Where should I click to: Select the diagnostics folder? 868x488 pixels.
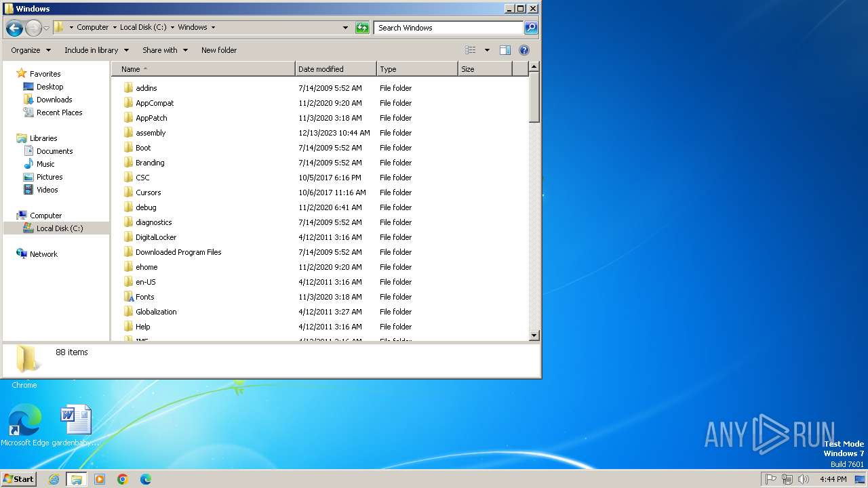coord(153,222)
